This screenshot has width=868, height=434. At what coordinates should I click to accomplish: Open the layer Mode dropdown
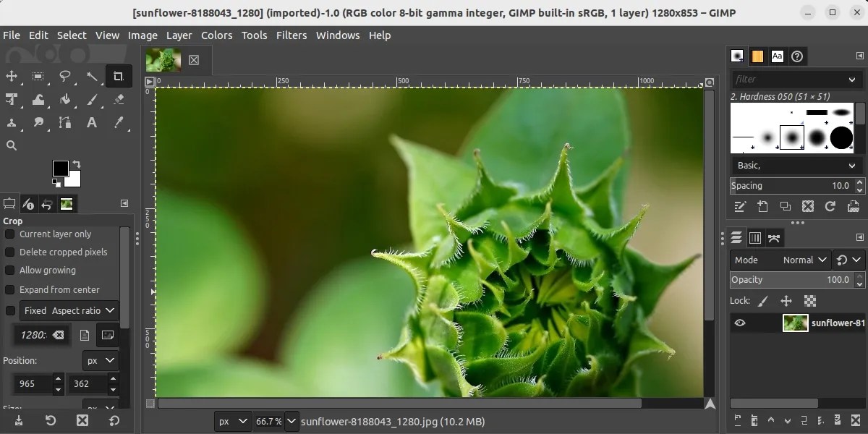[x=802, y=260]
